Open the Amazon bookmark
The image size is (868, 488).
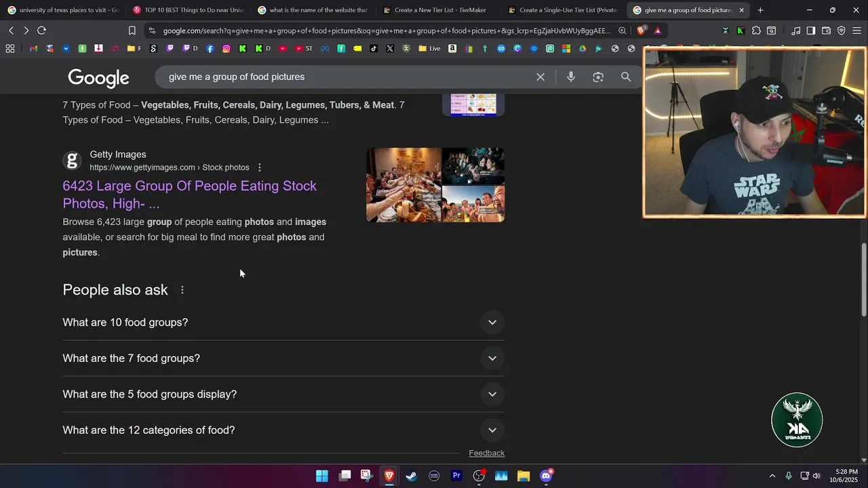452,49
